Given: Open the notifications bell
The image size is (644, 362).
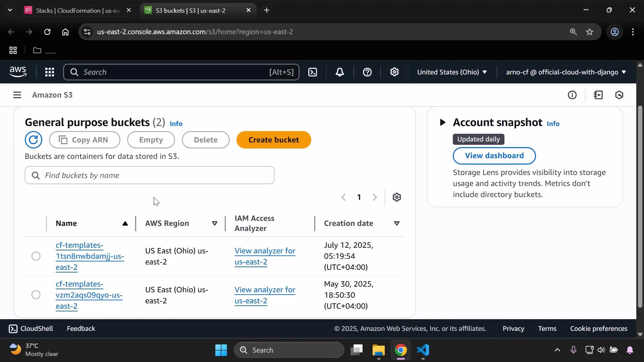Looking at the screenshot, I should pos(340,72).
